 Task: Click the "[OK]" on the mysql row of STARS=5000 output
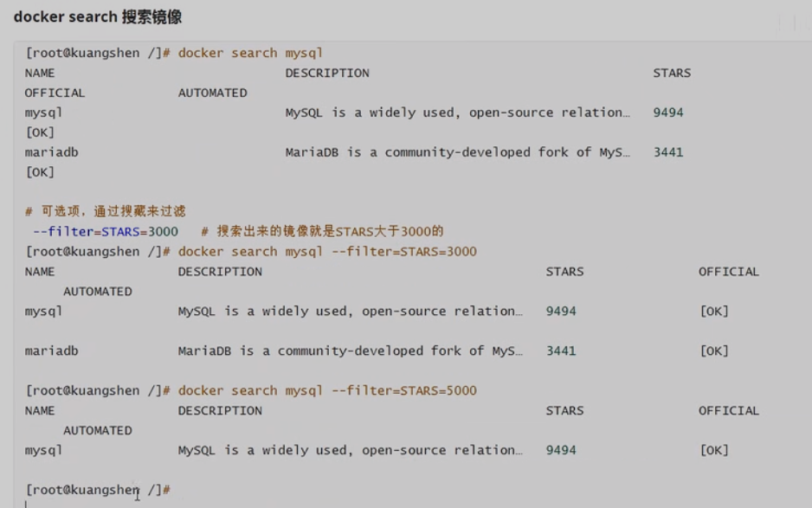(714, 451)
